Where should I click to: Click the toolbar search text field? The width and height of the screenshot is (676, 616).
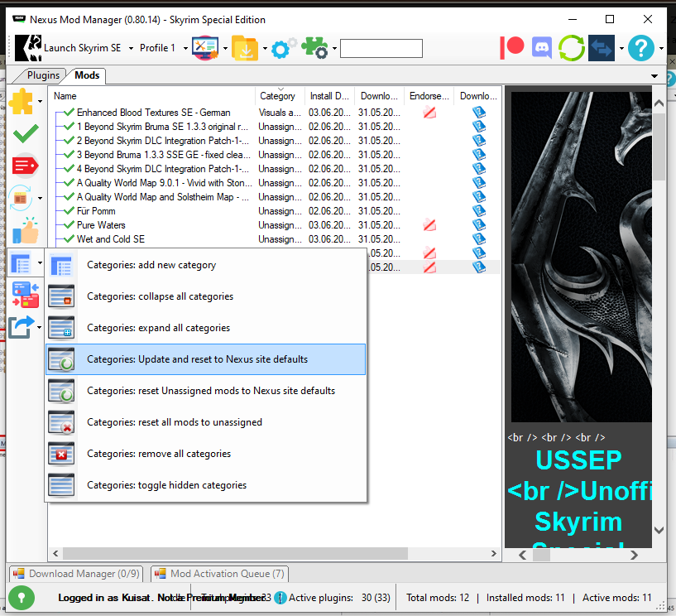(x=381, y=49)
